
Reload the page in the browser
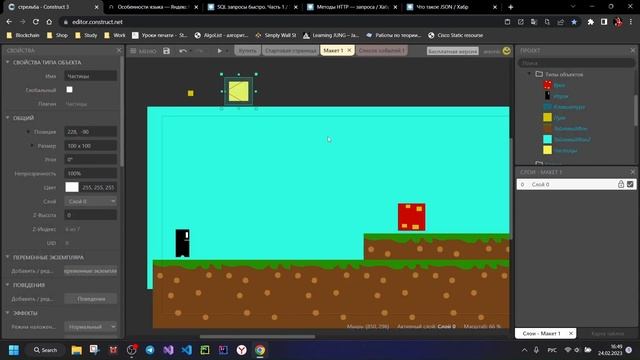coord(36,22)
